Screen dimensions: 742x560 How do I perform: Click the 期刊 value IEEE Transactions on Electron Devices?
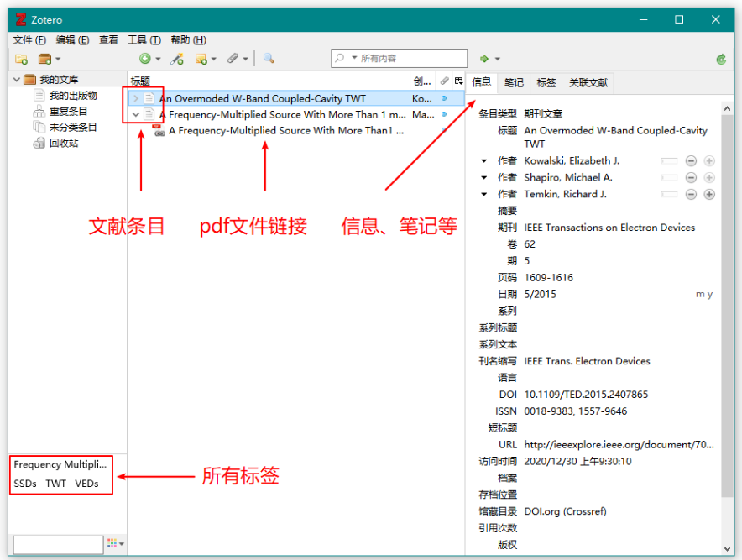pos(609,228)
